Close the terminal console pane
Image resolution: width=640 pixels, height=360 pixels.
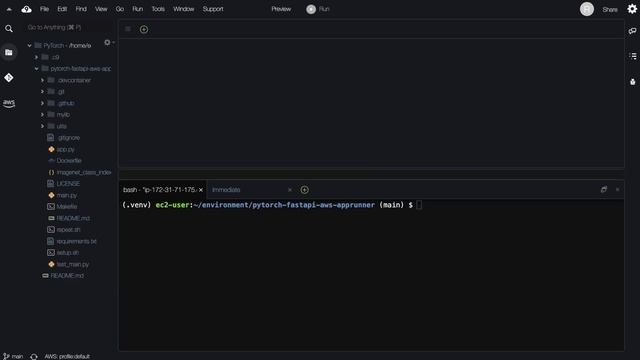click(617, 189)
